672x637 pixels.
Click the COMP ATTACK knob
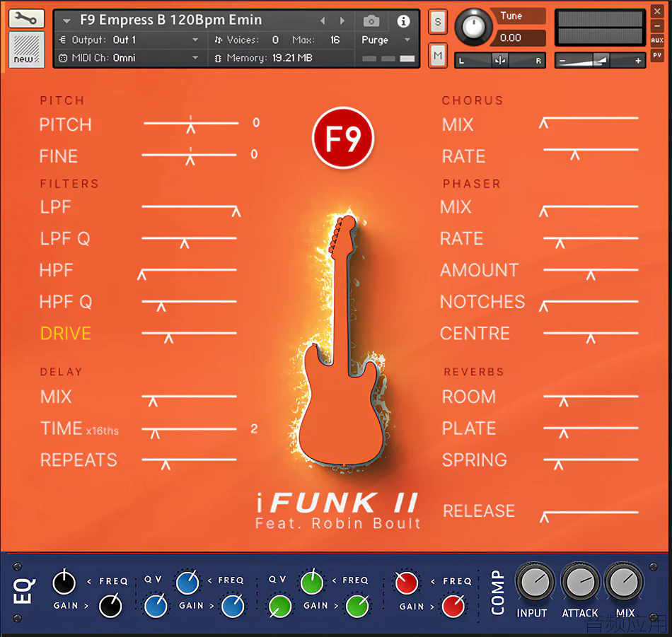(580, 583)
